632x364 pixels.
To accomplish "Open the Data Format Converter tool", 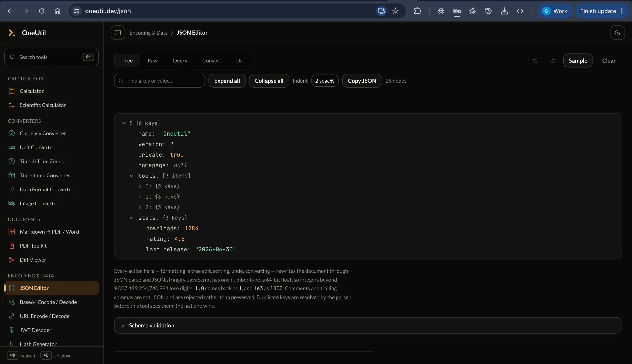I will pos(52,189).
